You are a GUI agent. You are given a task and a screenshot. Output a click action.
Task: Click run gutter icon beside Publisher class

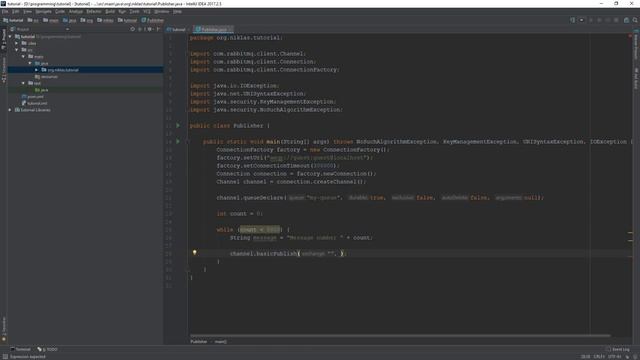(178, 126)
